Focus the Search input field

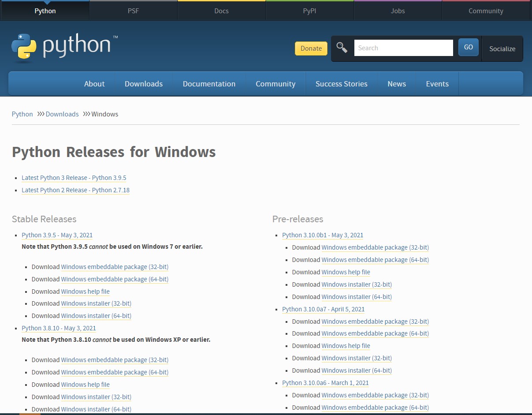click(403, 48)
